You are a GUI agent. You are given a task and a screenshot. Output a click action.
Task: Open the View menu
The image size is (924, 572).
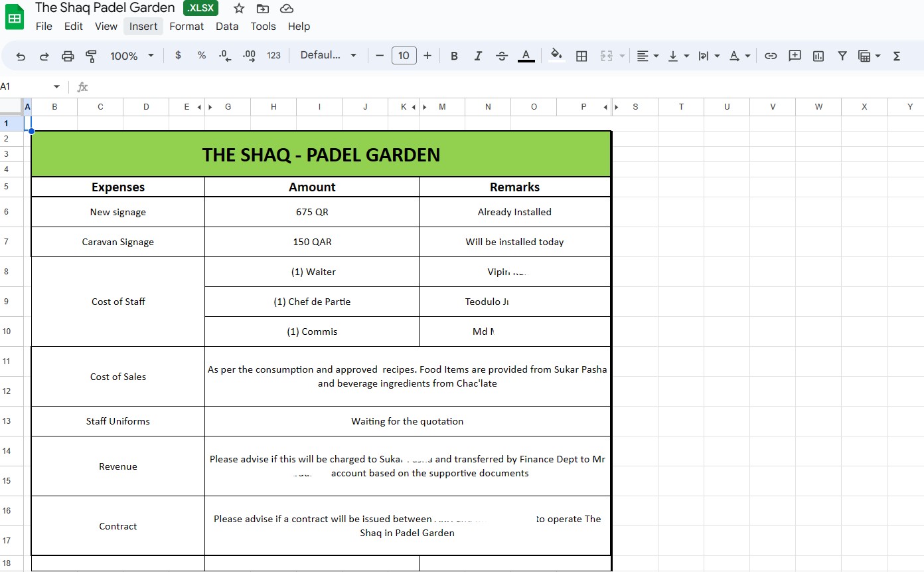[x=106, y=27]
